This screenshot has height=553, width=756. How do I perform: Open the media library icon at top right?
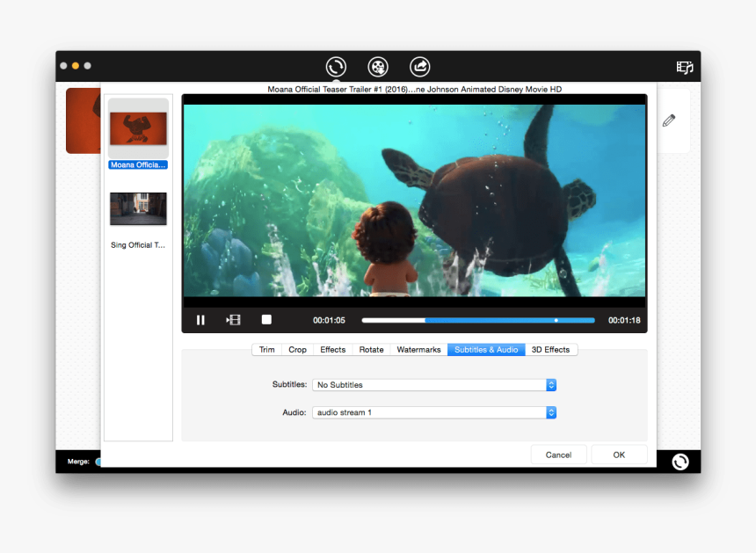coord(685,66)
